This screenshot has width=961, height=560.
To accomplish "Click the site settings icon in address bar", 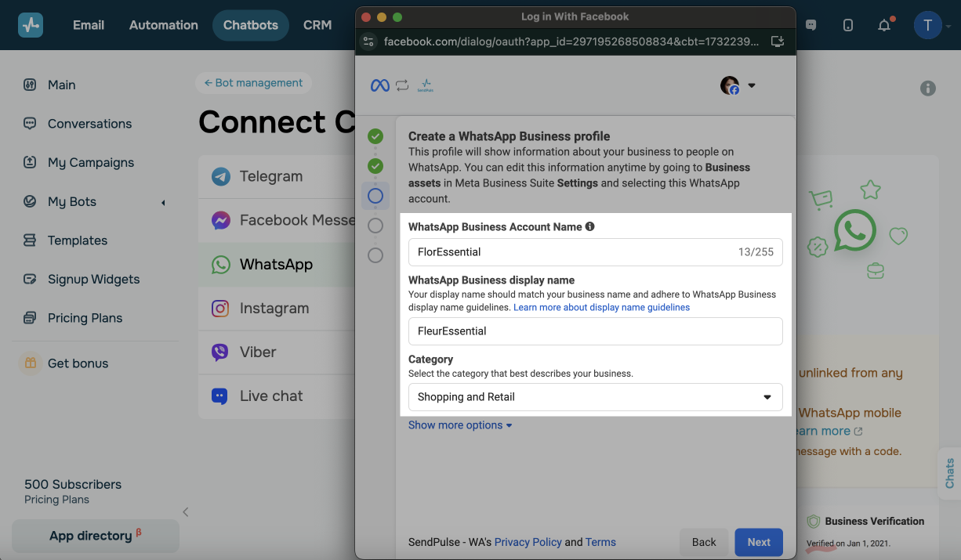I will (x=369, y=42).
